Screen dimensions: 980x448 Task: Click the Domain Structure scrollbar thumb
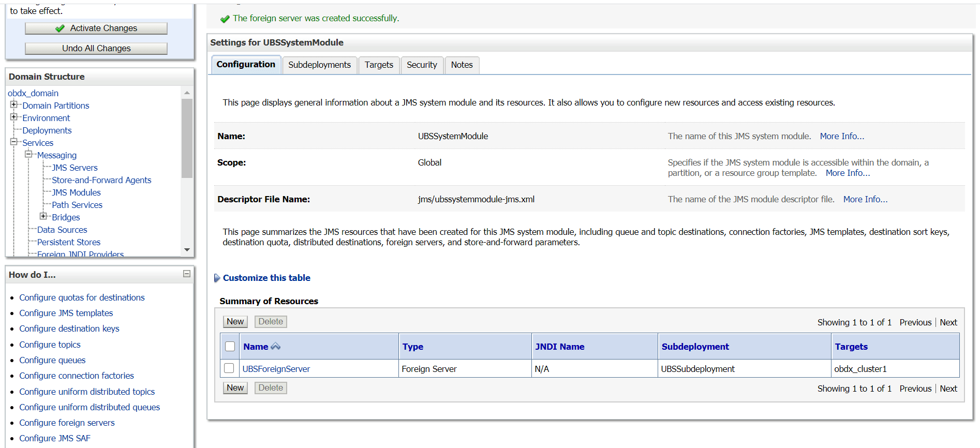tap(187, 138)
